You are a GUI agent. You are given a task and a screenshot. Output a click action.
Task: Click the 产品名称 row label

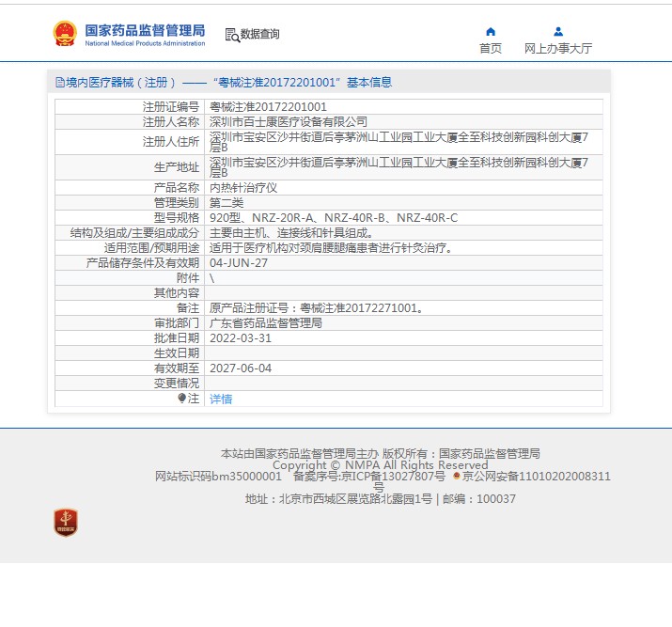[x=176, y=188]
